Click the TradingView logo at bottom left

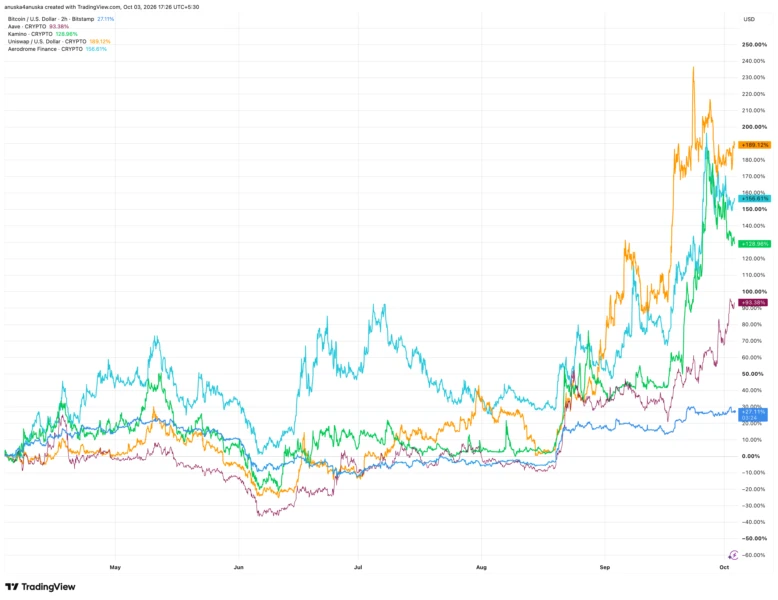40,587
